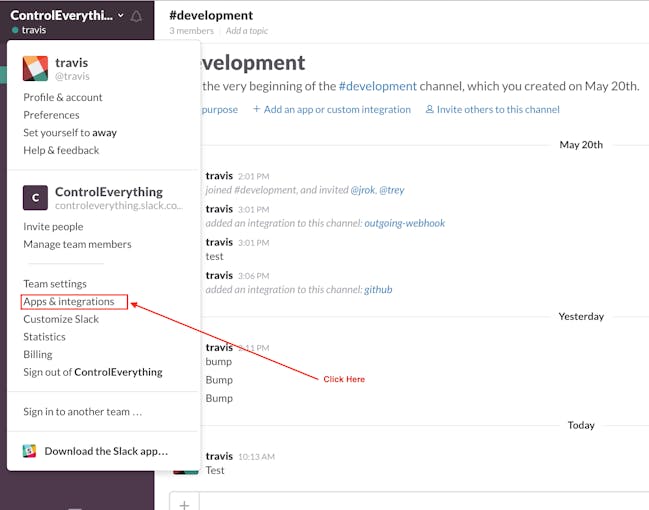
Task: Open Billing menu entry
Action: tap(38, 355)
